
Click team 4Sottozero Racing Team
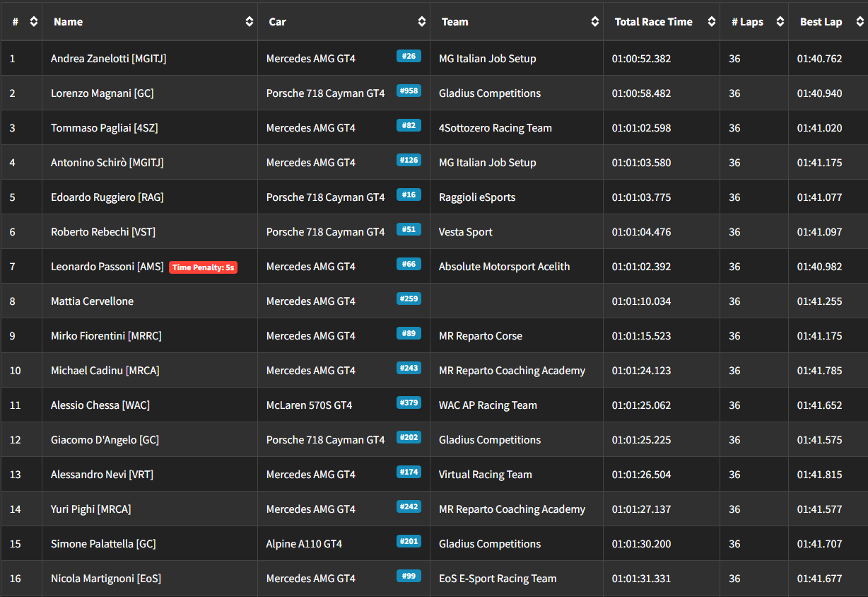(x=495, y=128)
